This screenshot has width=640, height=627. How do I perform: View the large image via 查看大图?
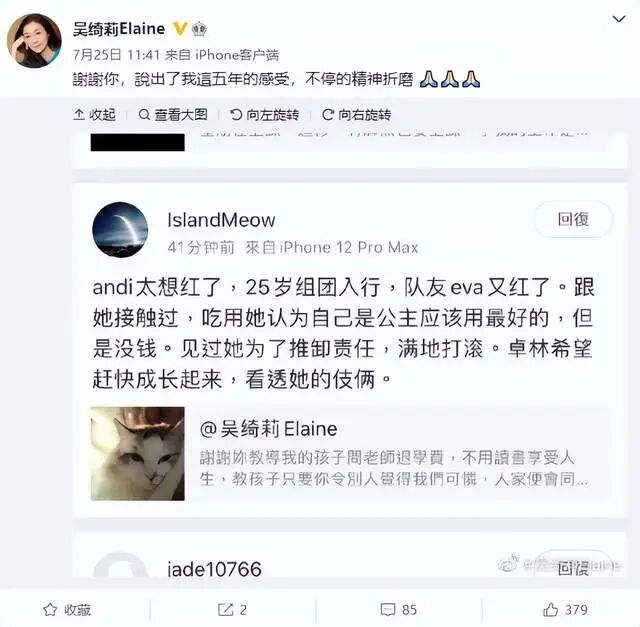[x=173, y=115]
